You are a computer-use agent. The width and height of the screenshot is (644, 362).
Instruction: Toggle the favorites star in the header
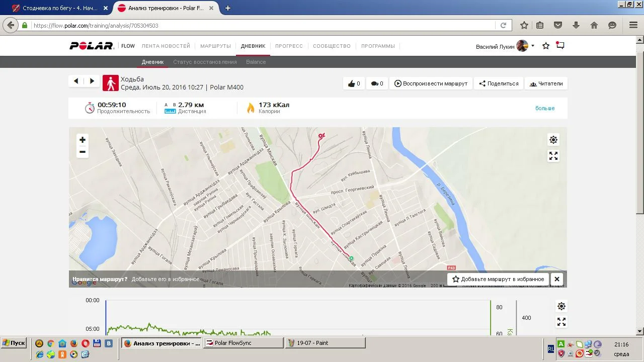[x=546, y=46]
